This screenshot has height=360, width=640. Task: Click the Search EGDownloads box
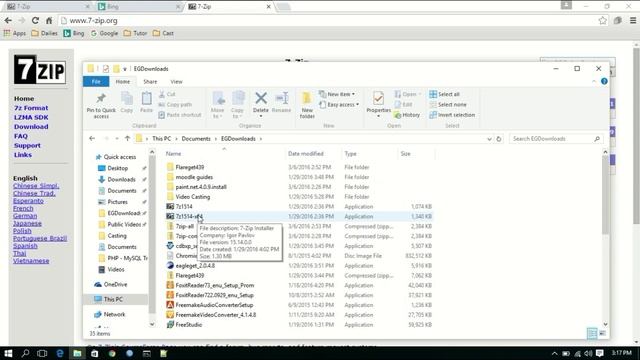coord(556,139)
